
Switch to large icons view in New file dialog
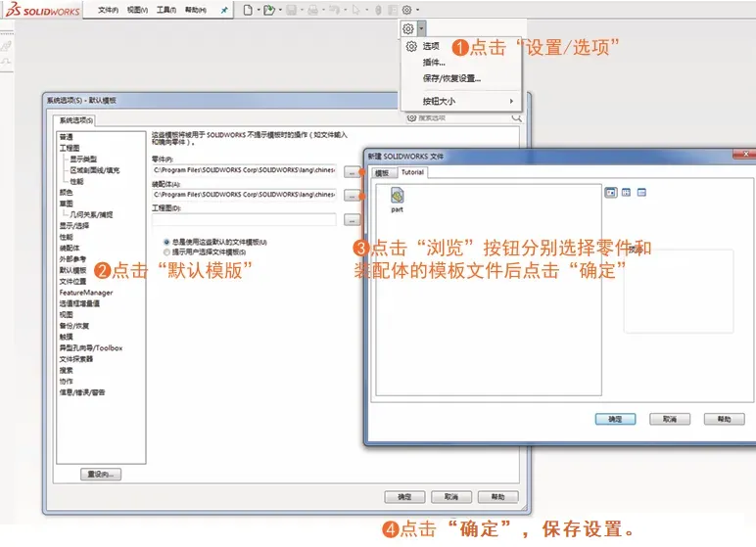tap(611, 193)
